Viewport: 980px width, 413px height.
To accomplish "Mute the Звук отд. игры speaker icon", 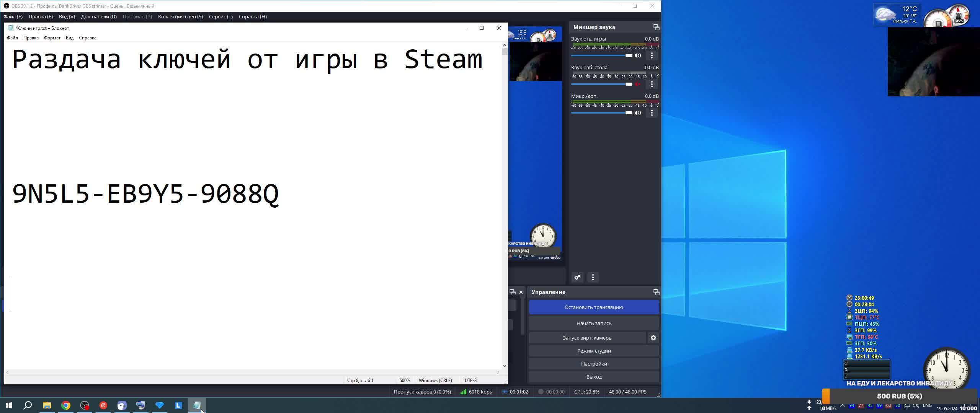I will tap(638, 55).
